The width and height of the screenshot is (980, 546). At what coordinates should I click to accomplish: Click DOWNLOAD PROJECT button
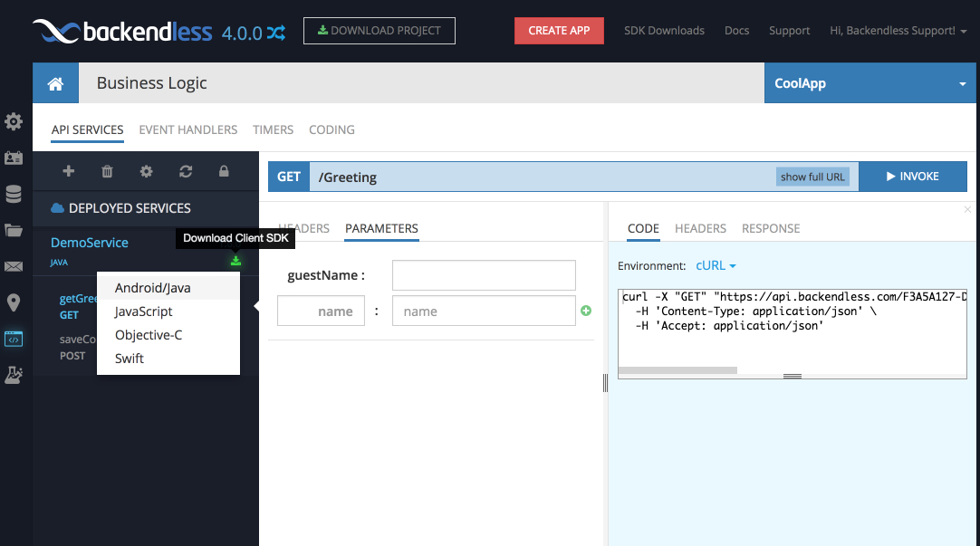click(x=380, y=31)
